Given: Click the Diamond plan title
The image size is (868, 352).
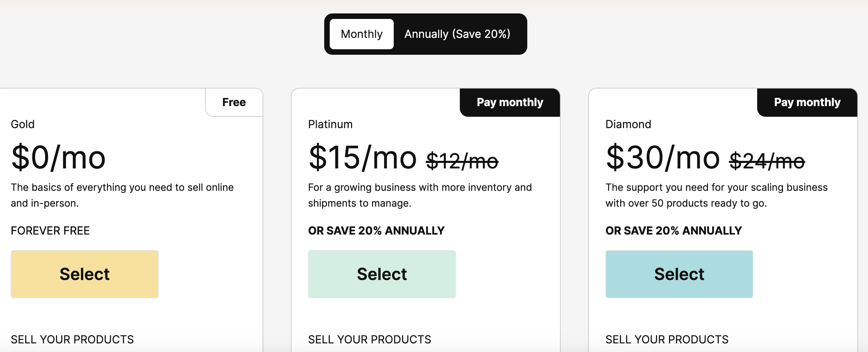Looking at the screenshot, I should 628,124.
